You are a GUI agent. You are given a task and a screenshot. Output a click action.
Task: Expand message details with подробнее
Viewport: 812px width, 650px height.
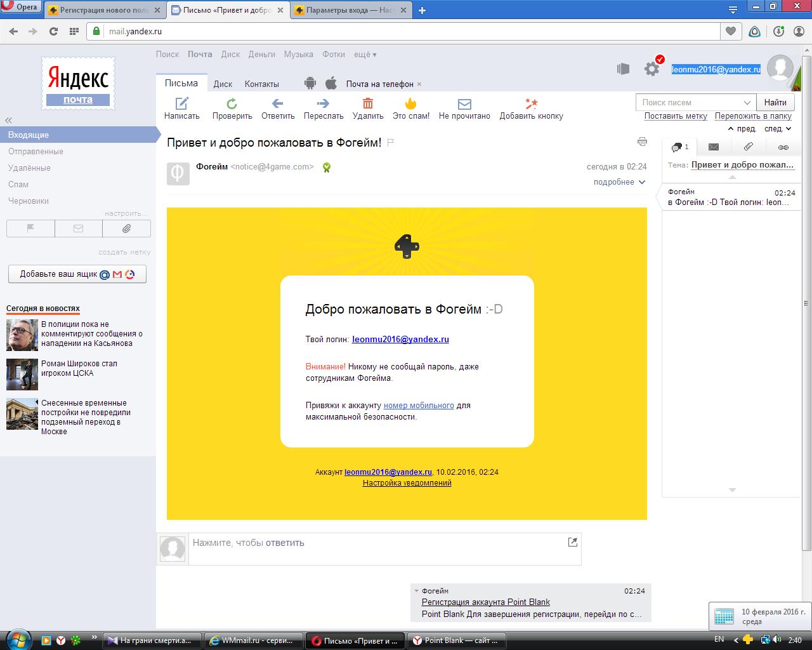(x=619, y=182)
